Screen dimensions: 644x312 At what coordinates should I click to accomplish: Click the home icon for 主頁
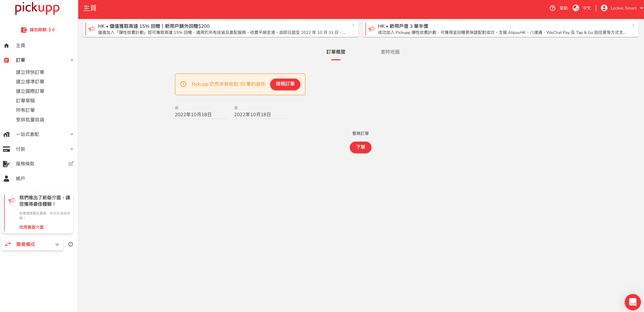point(6,46)
